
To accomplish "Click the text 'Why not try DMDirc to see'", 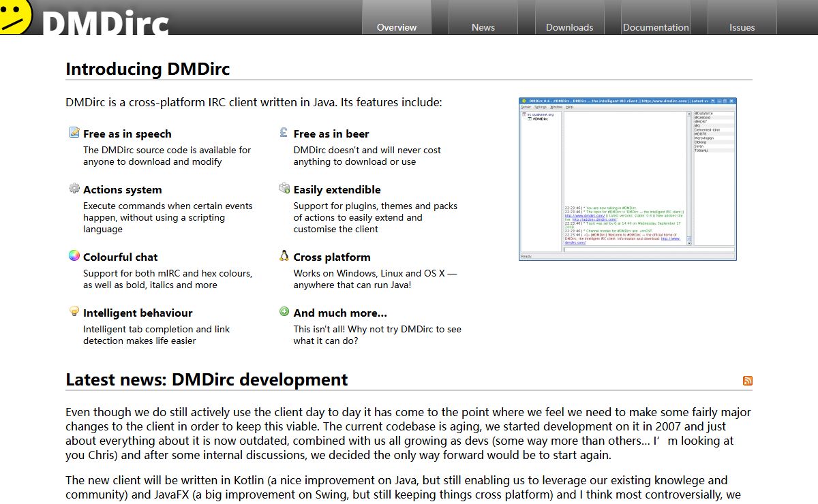I will click(x=405, y=329).
